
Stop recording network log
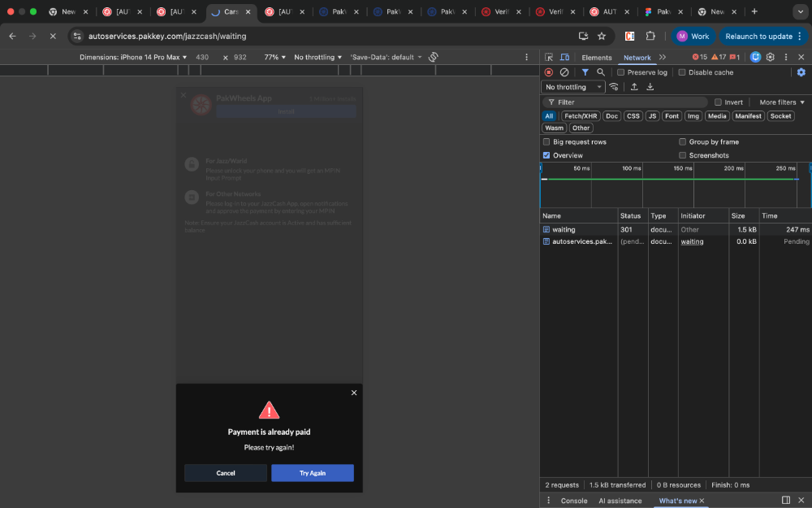(x=549, y=72)
